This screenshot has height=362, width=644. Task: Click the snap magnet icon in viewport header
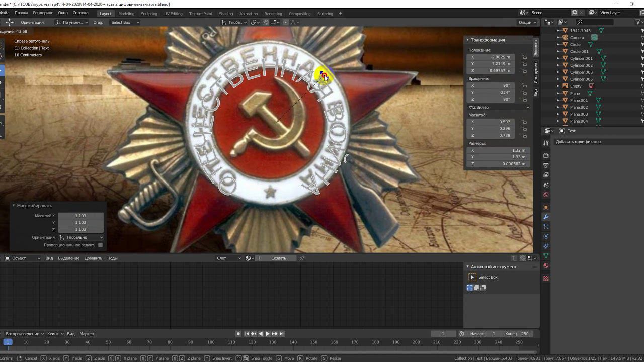pos(266,22)
